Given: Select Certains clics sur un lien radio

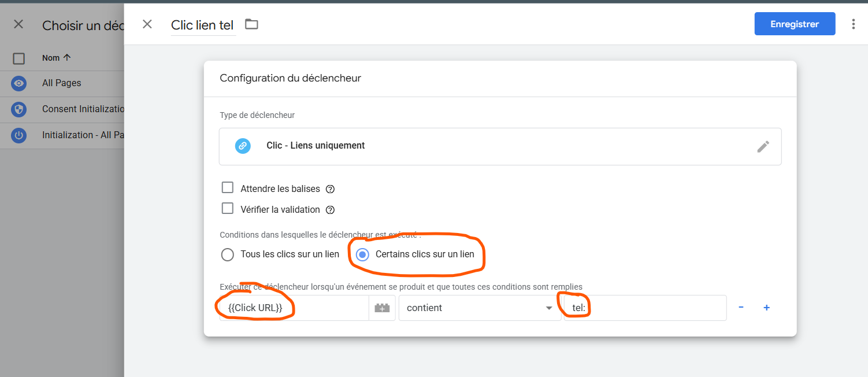Looking at the screenshot, I should (x=362, y=254).
